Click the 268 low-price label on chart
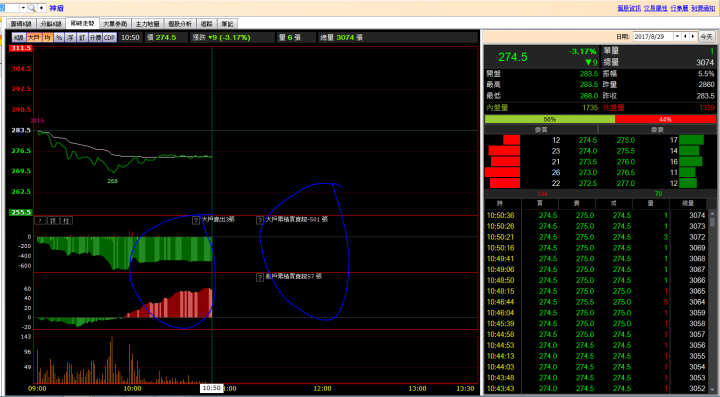This screenshot has height=397, width=720. click(x=112, y=181)
